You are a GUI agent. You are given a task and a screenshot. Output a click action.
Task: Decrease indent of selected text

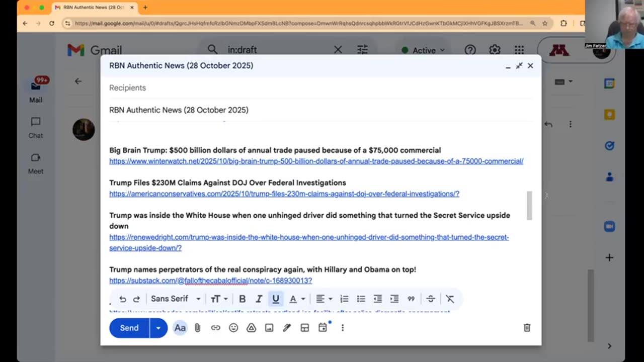tap(378, 299)
